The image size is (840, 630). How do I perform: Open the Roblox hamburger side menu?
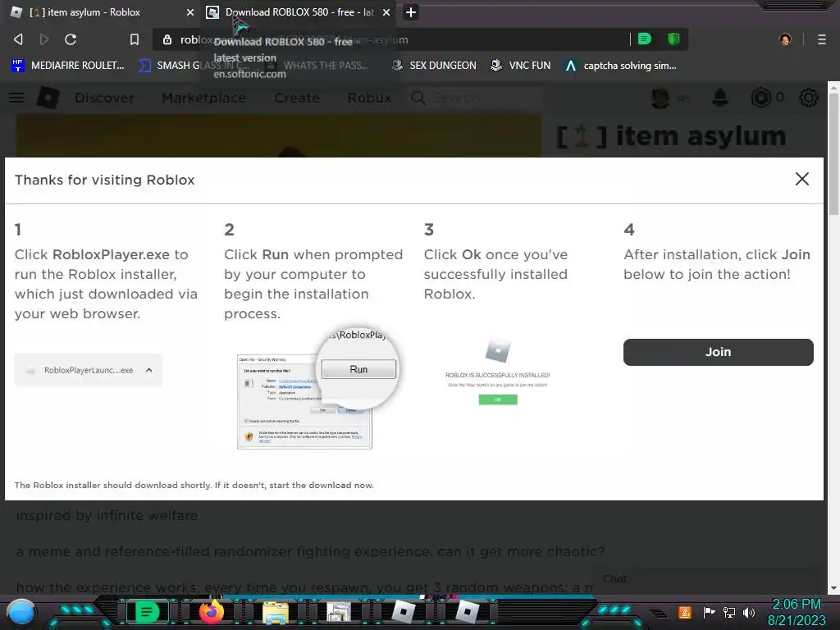tap(16, 98)
